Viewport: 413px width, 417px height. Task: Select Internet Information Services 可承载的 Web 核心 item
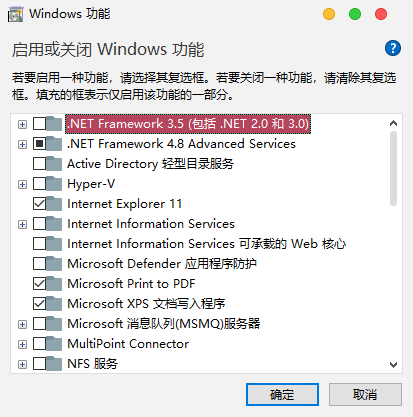[207, 244]
